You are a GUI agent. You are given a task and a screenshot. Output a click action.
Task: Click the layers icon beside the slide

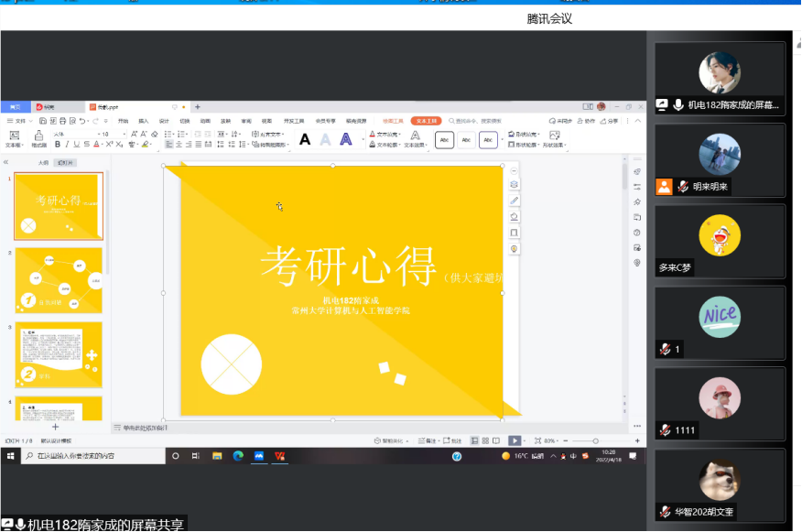tap(514, 185)
